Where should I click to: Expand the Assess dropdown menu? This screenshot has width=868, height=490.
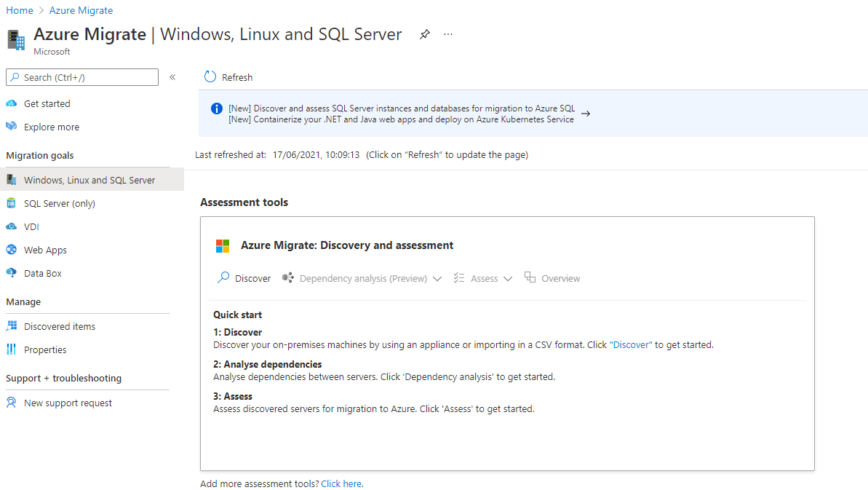click(508, 279)
